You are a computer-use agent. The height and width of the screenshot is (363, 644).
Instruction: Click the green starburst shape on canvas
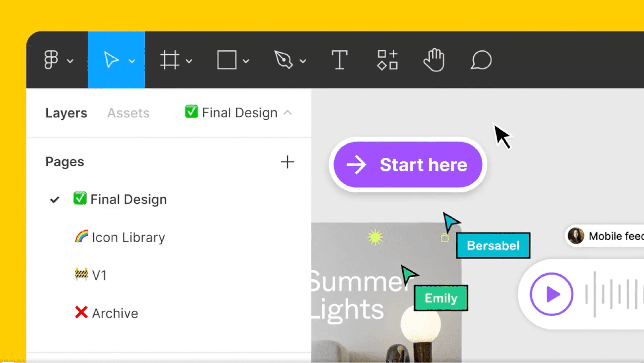point(375,237)
